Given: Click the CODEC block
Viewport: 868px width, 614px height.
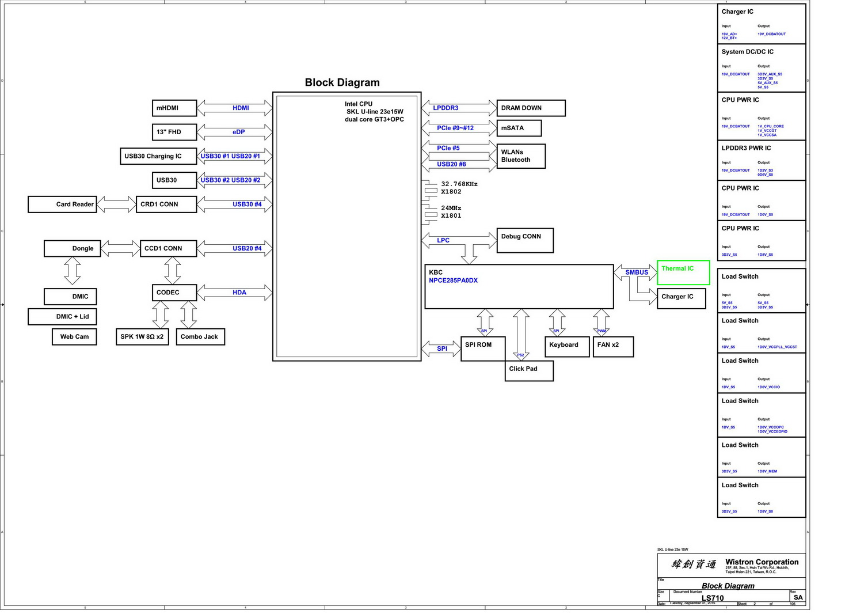Looking at the screenshot, I should point(174,293).
